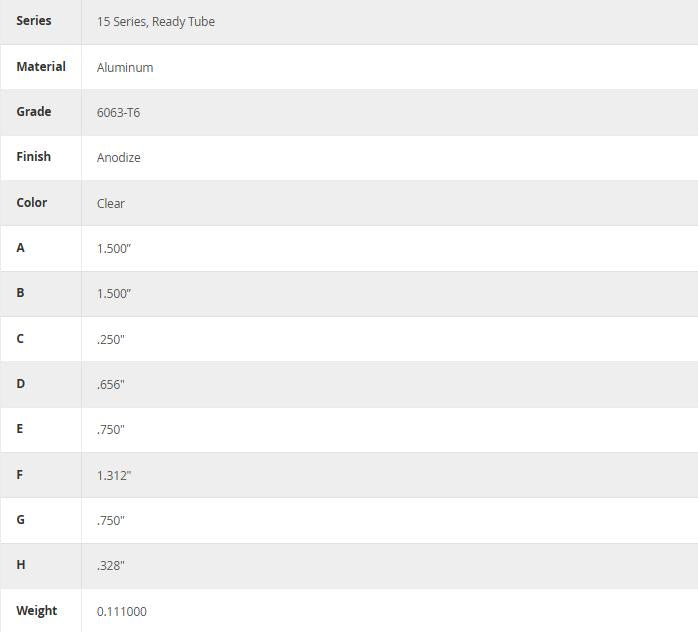Viewport: 698px width, 632px height.
Task: Select the 0.111000 weight value
Action: [122, 611]
